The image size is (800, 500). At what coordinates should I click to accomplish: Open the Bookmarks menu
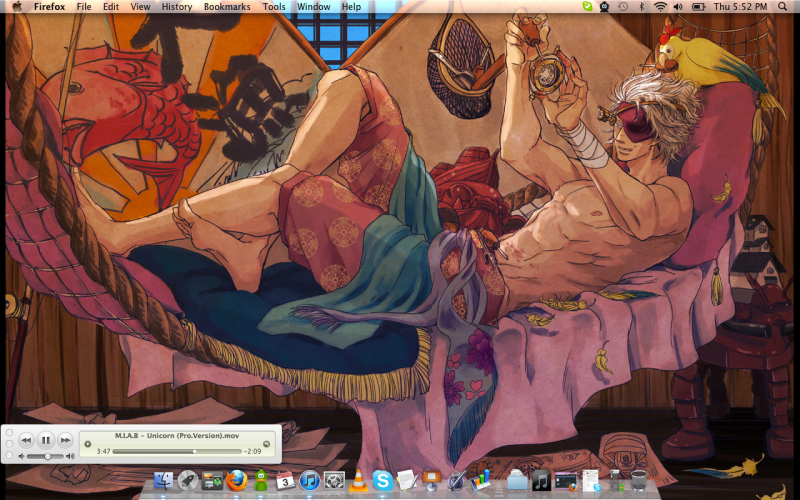click(x=227, y=7)
